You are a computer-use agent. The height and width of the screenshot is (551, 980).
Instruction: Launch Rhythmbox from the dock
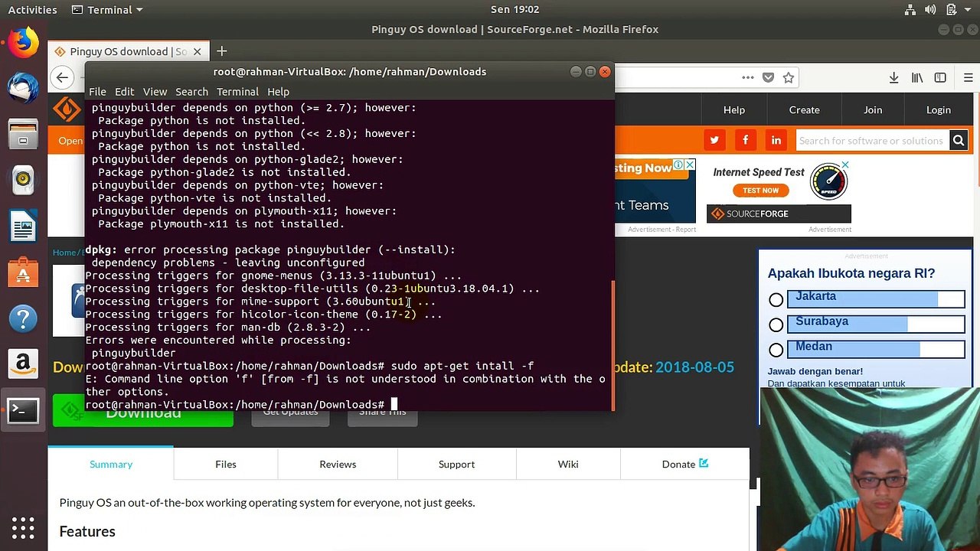[23, 181]
